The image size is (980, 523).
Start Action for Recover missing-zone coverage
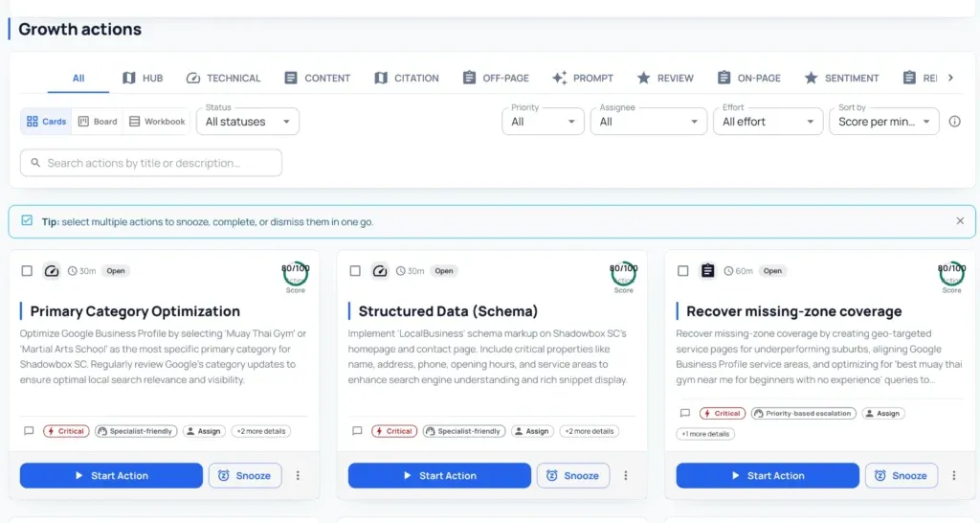coord(768,475)
